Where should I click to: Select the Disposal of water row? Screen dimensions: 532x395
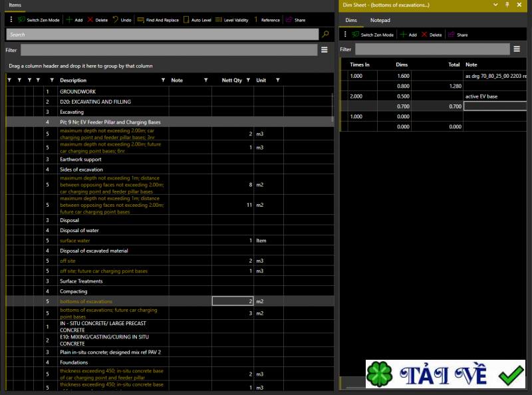click(170, 230)
